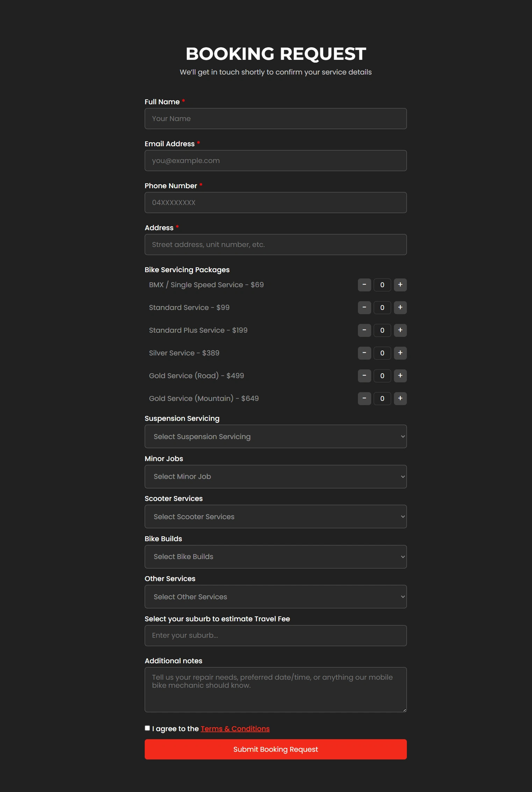Reduce Gold Service (Road) quantity

(x=364, y=376)
